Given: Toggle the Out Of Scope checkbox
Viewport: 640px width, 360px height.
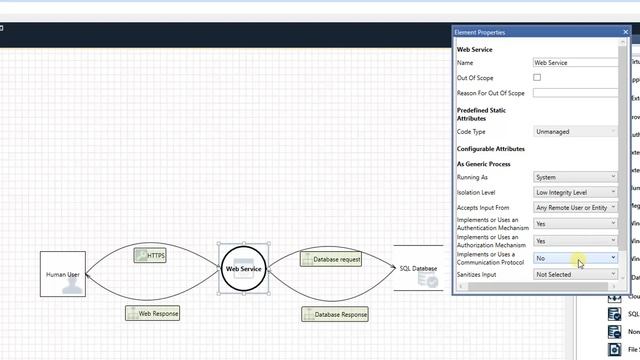Looking at the screenshot, I should [537, 77].
